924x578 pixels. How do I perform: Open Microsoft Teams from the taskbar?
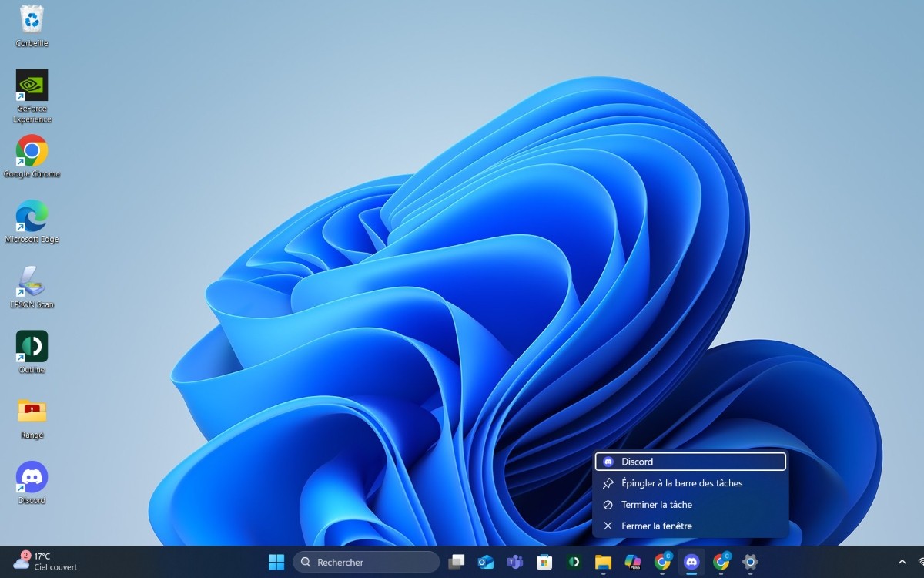(x=515, y=563)
